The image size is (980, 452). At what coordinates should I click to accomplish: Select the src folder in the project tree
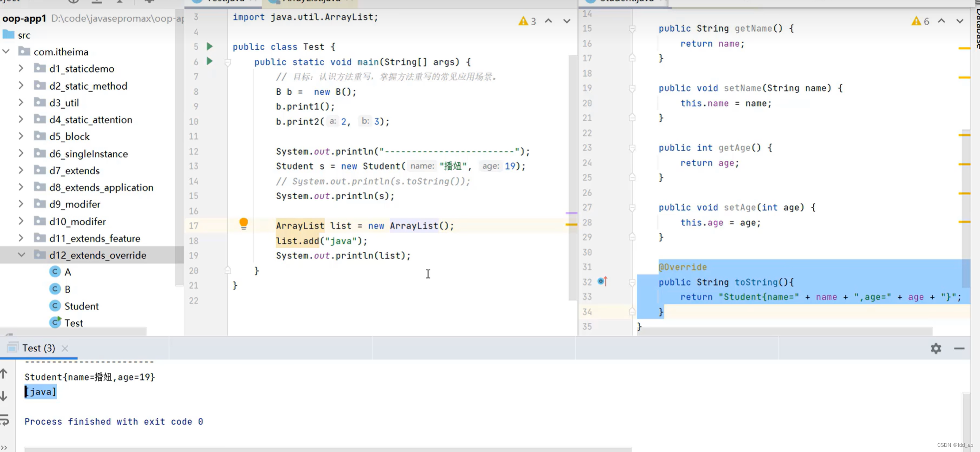[x=17, y=35]
